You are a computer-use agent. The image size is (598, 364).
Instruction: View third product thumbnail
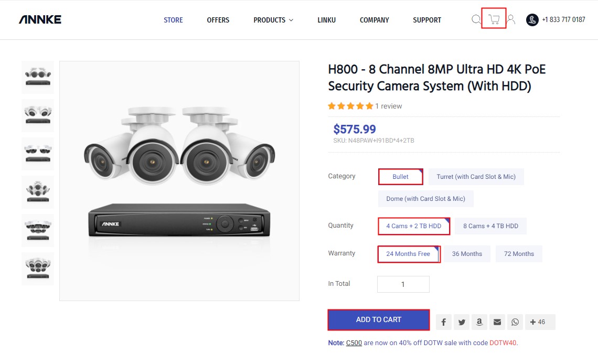38,154
